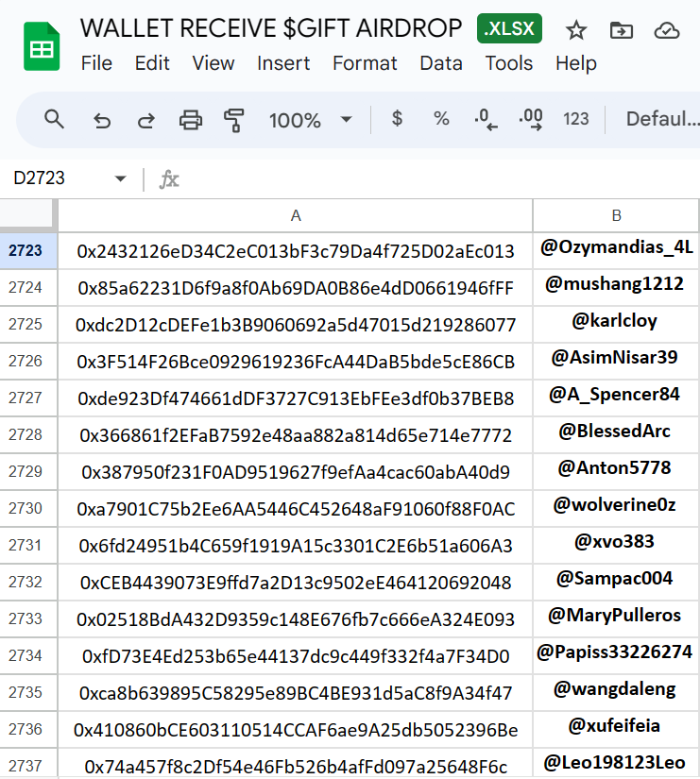Move the document to a folder
Screen dimensions: 700x779
(x=622, y=31)
